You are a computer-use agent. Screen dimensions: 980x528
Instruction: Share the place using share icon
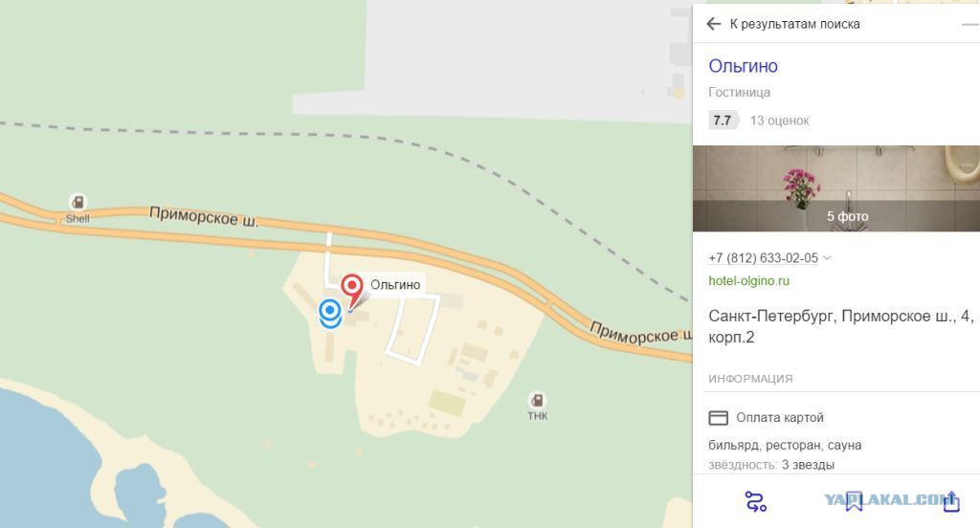pos(951,501)
